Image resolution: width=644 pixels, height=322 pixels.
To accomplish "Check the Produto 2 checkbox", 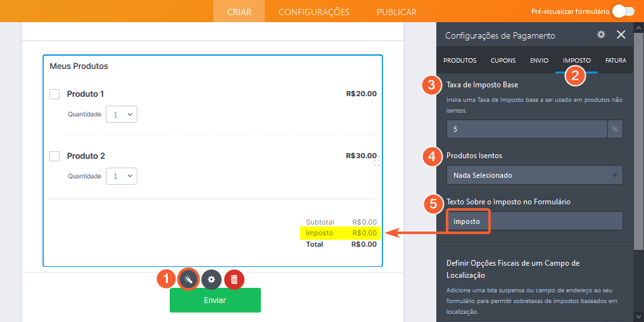I will [54, 156].
